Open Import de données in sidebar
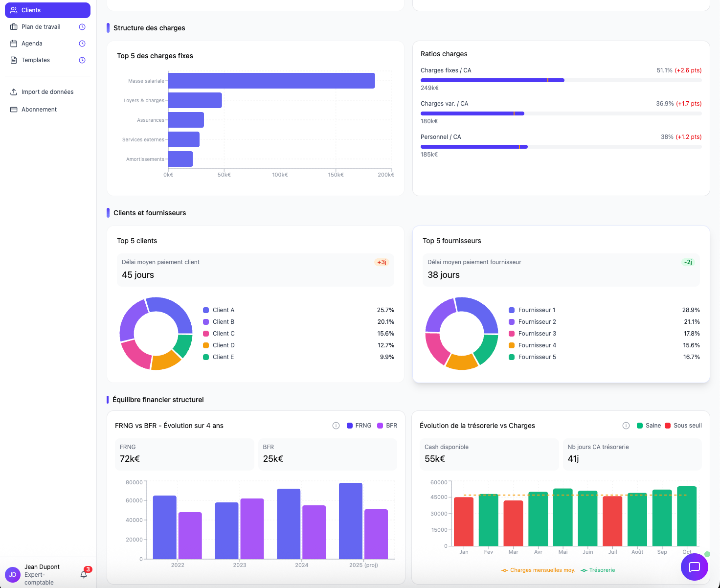Viewport: 720px width, 588px height. pos(47,92)
